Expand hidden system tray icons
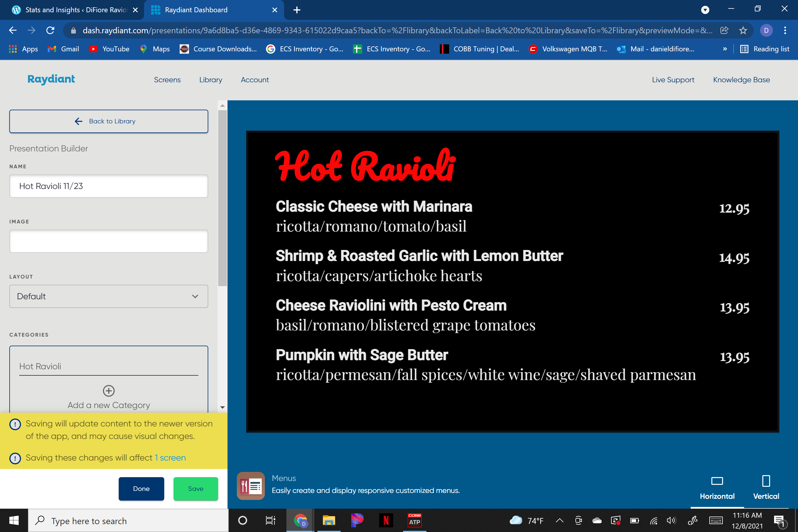Image resolution: width=798 pixels, height=532 pixels. pos(559,520)
